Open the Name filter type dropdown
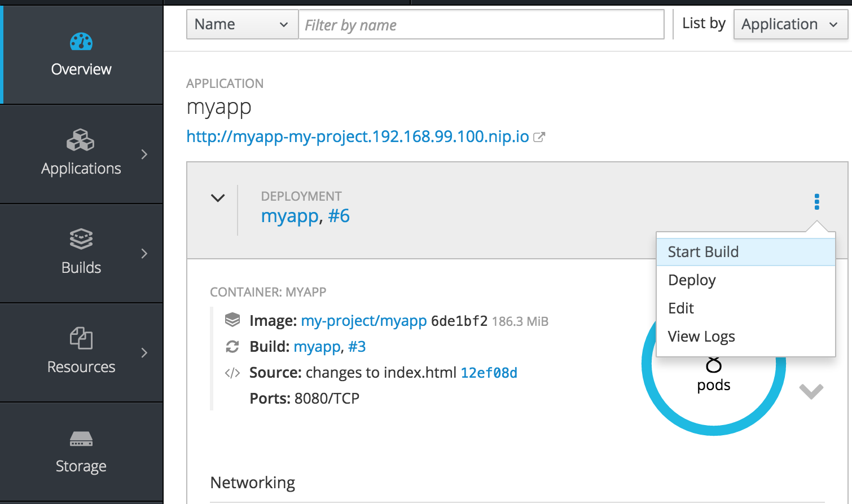Image resolution: width=852 pixels, height=504 pixels. (242, 24)
